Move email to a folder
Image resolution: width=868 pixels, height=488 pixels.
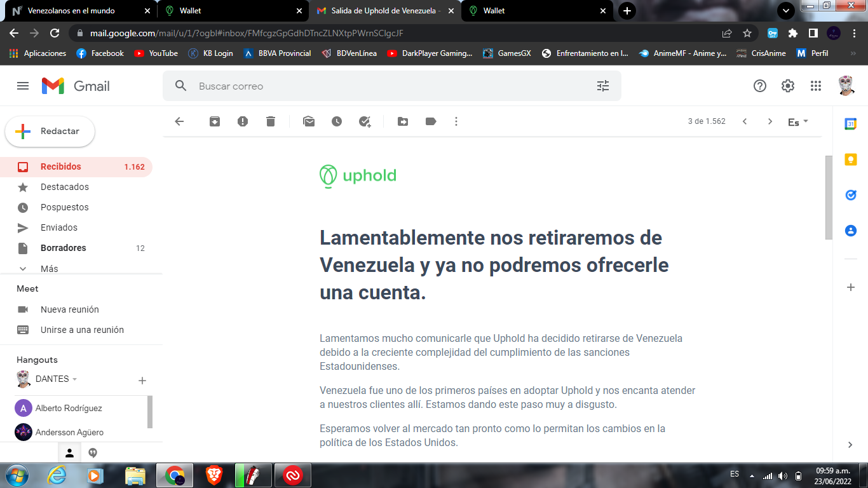tap(403, 121)
